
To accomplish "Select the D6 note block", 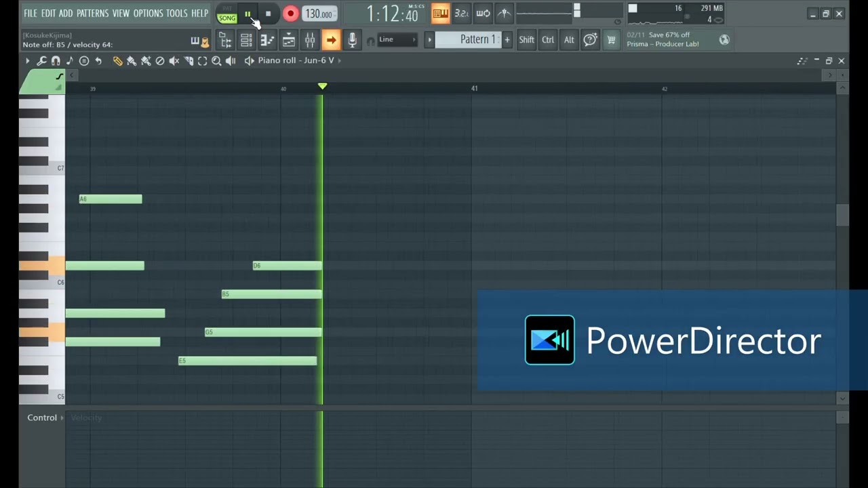I will (287, 266).
